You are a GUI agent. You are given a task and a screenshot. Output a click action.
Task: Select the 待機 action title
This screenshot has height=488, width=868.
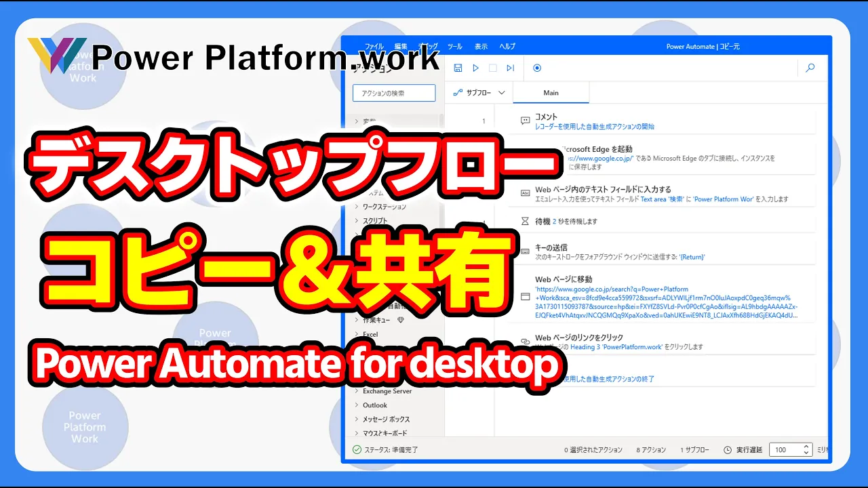coord(542,221)
